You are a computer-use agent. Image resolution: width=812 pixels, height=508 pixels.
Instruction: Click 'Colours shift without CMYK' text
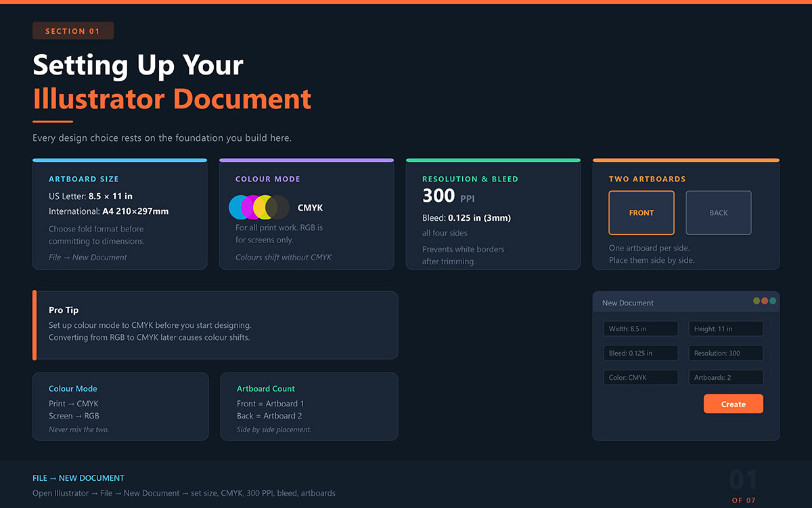[x=284, y=257]
